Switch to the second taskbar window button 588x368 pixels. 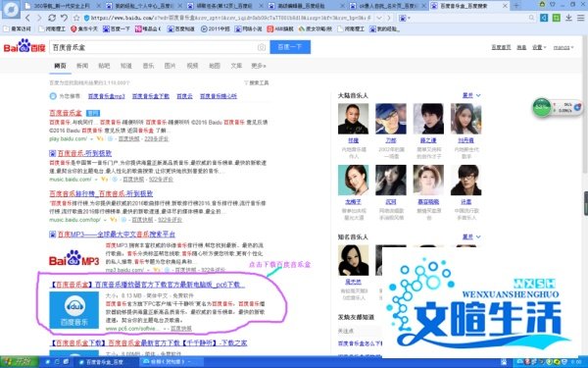pos(171,362)
